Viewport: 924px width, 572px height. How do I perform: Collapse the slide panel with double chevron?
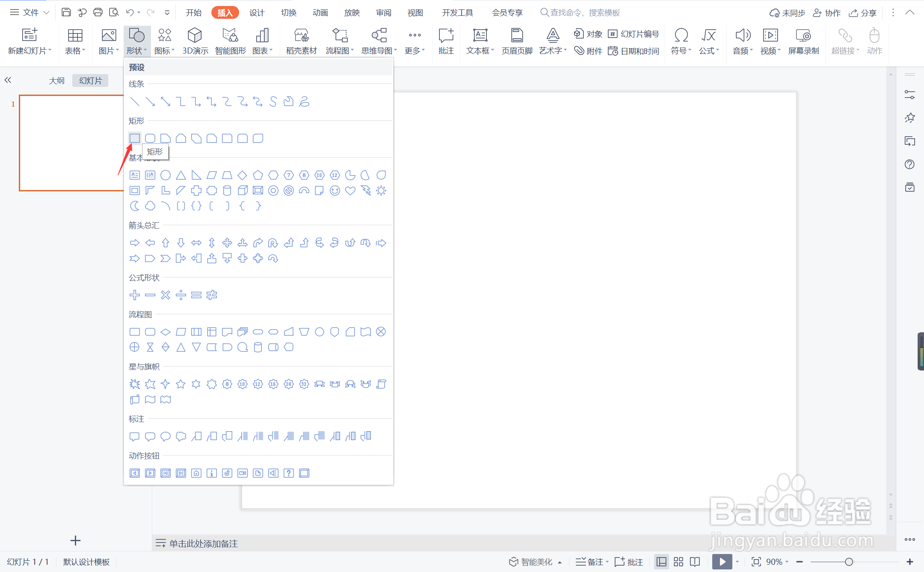(x=8, y=80)
